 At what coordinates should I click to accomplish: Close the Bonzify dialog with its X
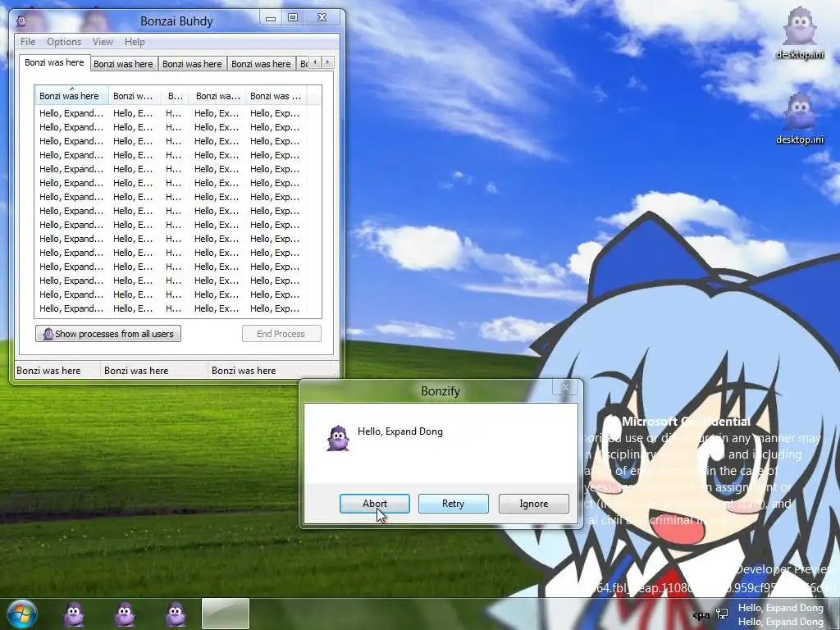coord(565,387)
